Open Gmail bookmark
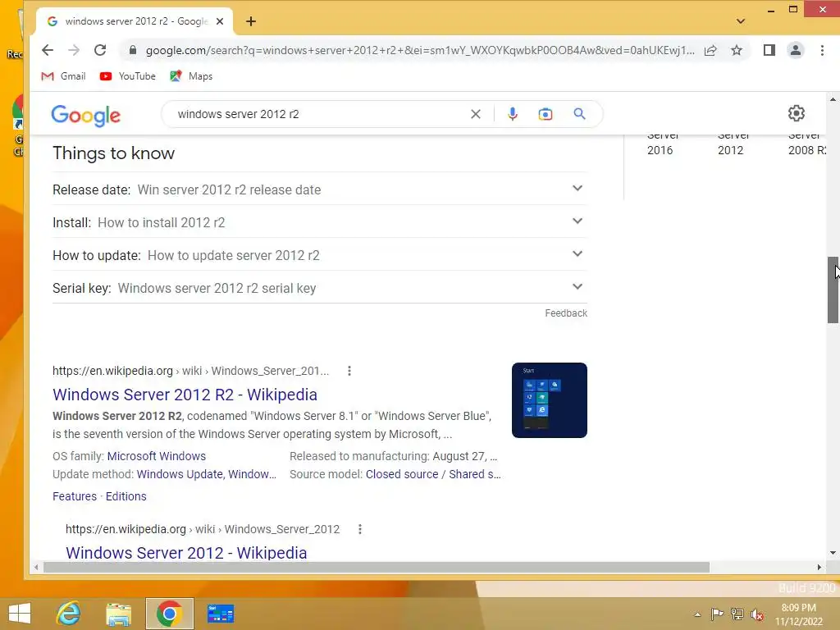 coord(63,76)
